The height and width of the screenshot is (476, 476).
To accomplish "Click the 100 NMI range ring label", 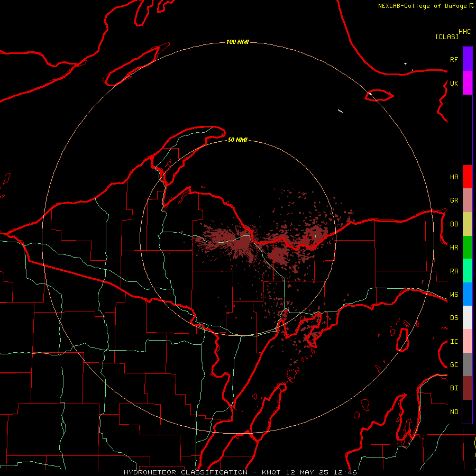I will click(237, 42).
